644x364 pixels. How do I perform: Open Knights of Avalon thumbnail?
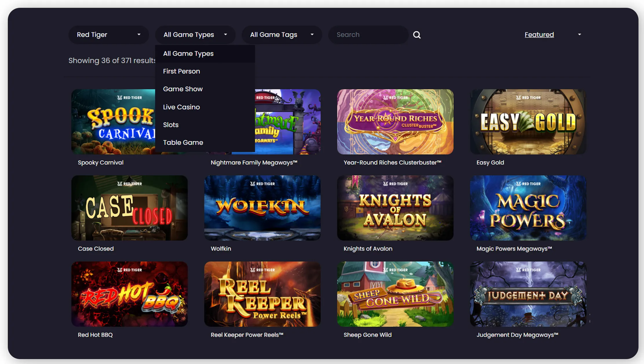point(395,208)
